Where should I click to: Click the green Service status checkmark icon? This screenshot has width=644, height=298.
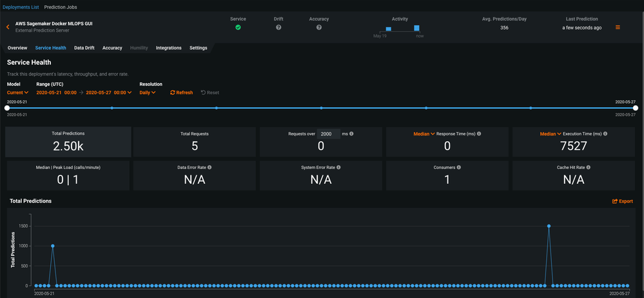click(x=238, y=27)
